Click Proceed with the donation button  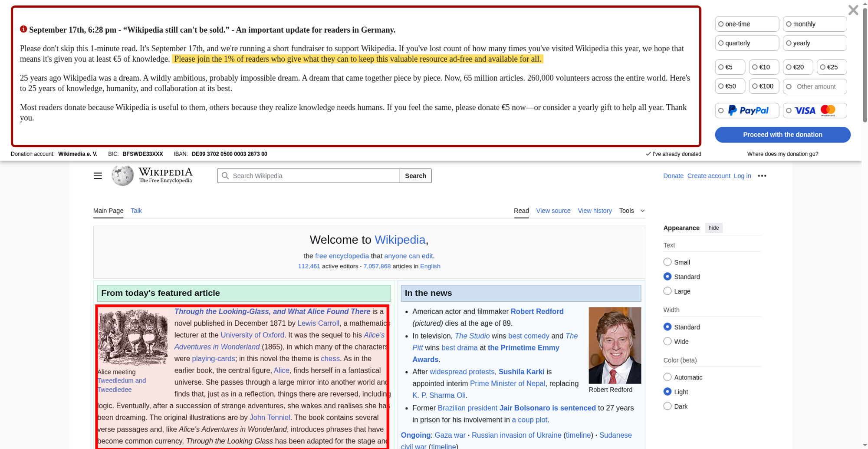pos(783,135)
